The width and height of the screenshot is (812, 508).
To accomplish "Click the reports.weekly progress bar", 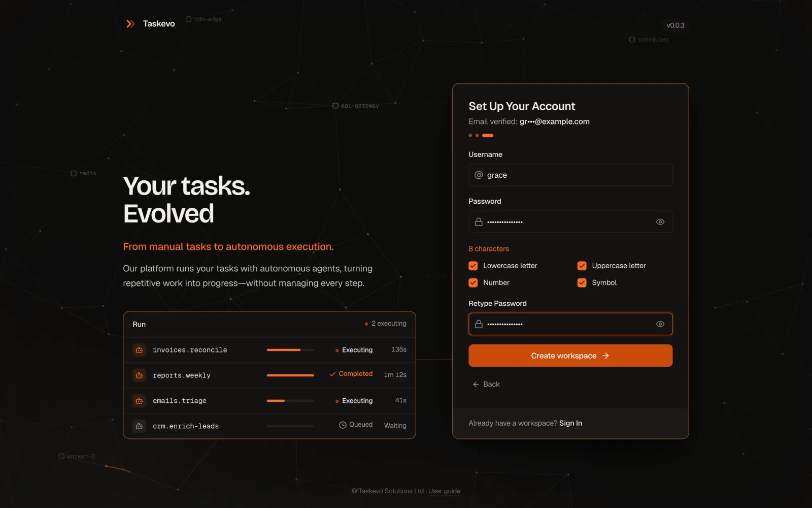I will pos(290,375).
